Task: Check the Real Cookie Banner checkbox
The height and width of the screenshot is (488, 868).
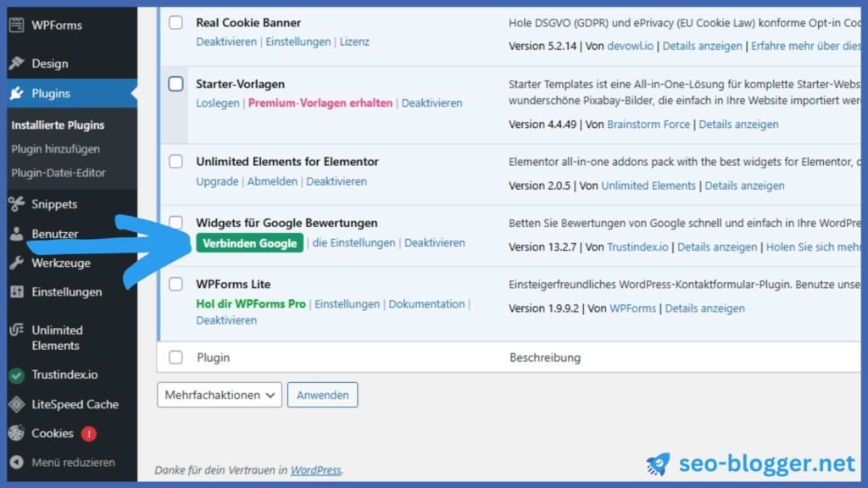Action: [175, 22]
